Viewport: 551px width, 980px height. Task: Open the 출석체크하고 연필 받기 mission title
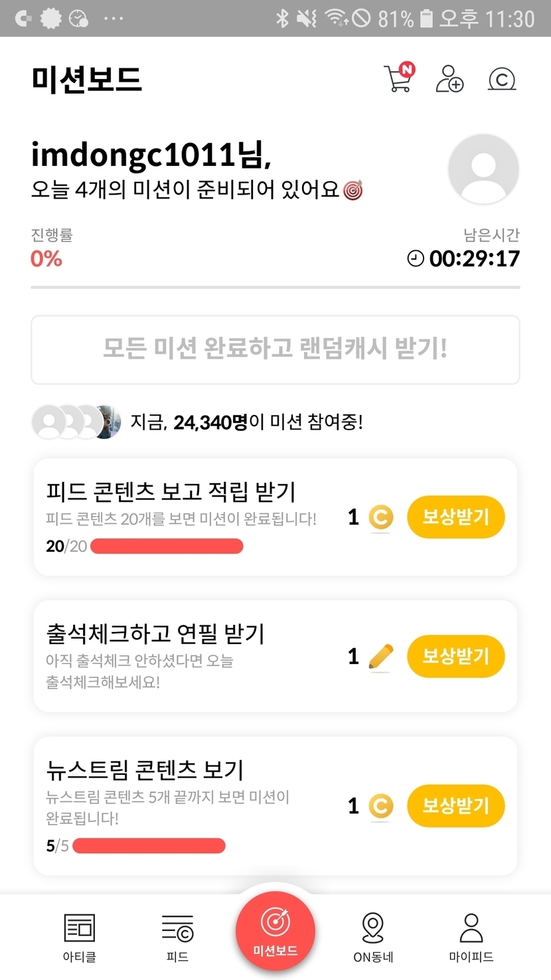pyautogui.click(x=155, y=634)
